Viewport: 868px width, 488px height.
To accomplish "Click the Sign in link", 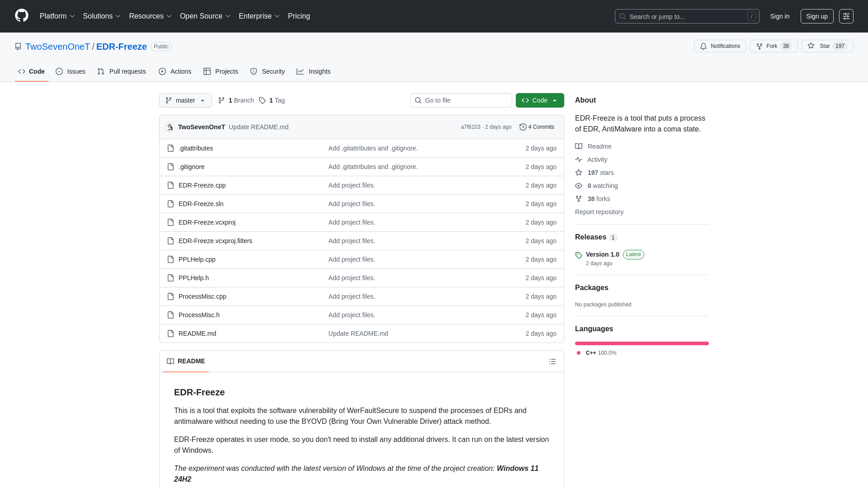I will click(x=780, y=16).
